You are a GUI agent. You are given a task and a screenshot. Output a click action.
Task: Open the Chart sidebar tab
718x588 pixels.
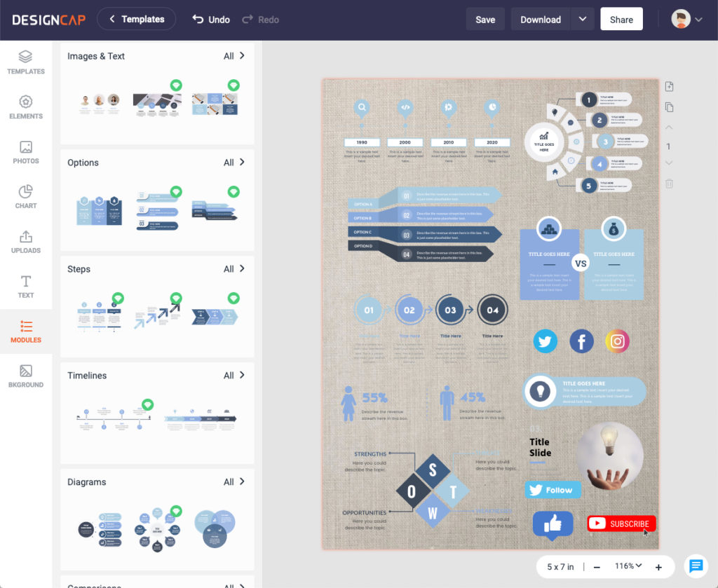(26, 197)
